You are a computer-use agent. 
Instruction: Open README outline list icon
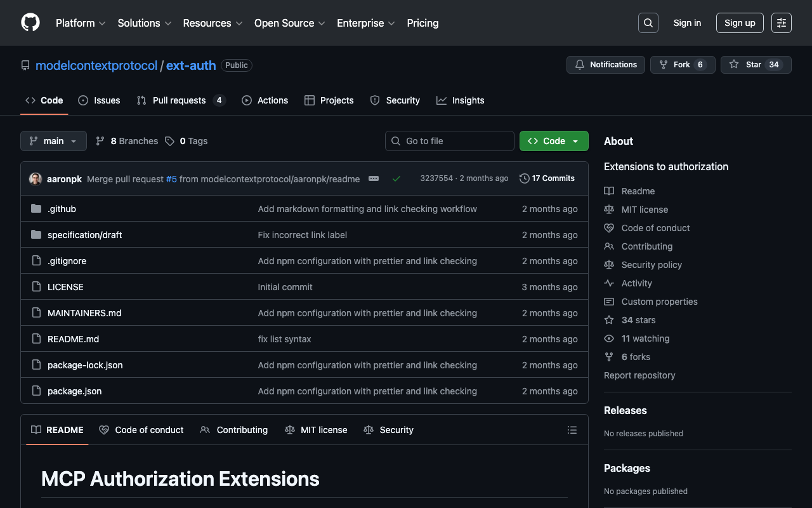coord(572,430)
